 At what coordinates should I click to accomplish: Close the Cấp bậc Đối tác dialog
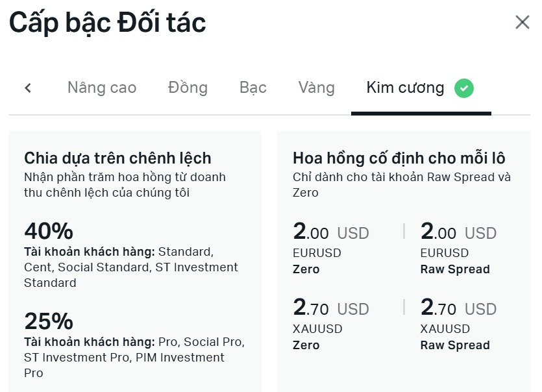click(x=522, y=21)
